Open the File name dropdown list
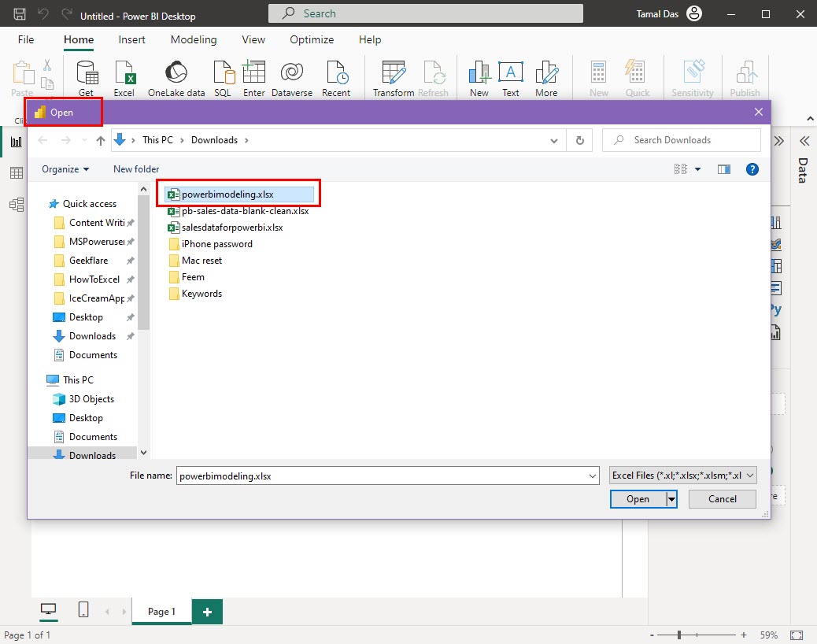Screen dimensions: 817x644 pyautogui.click(x=593, y=476)
